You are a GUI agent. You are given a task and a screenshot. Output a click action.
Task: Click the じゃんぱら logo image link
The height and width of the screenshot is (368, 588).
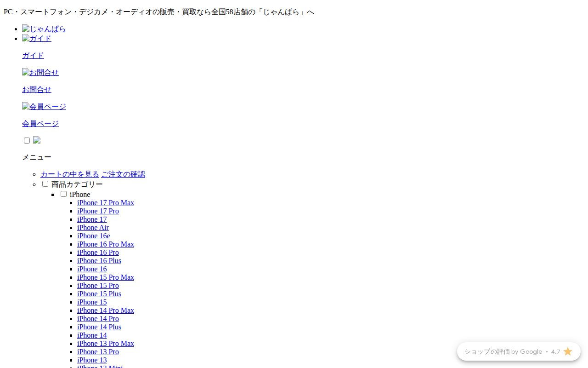pyautogui.click(x=44, y=29)
